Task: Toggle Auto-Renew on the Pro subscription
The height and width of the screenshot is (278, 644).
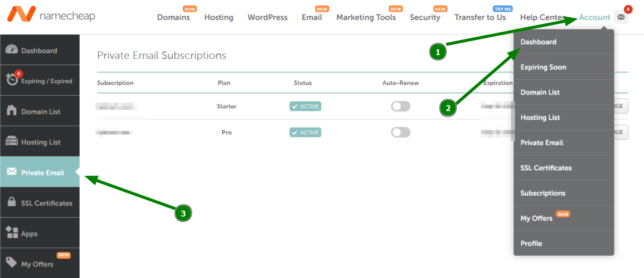Action: pyautogui.click(x=400, y=132)
